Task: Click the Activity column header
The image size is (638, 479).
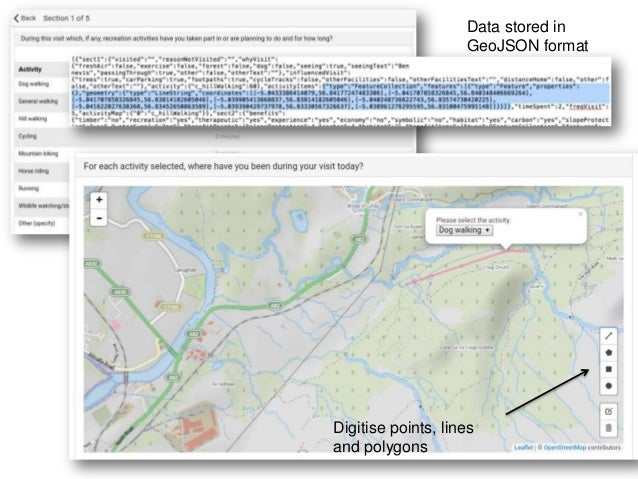Action: [30, 69]
